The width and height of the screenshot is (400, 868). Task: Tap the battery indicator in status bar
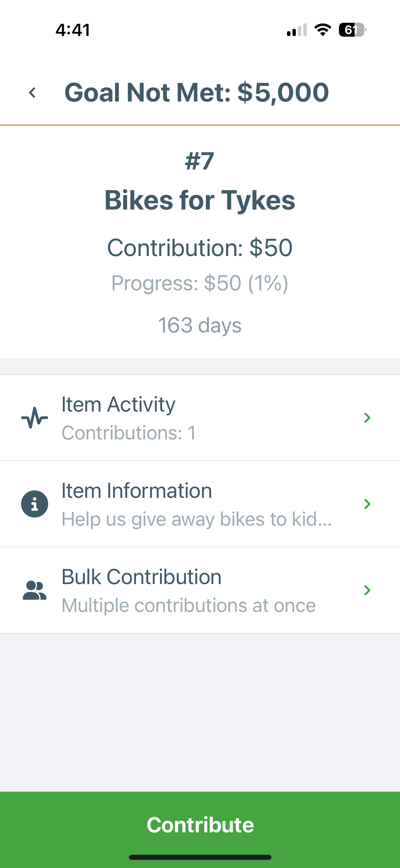point(353,30)
